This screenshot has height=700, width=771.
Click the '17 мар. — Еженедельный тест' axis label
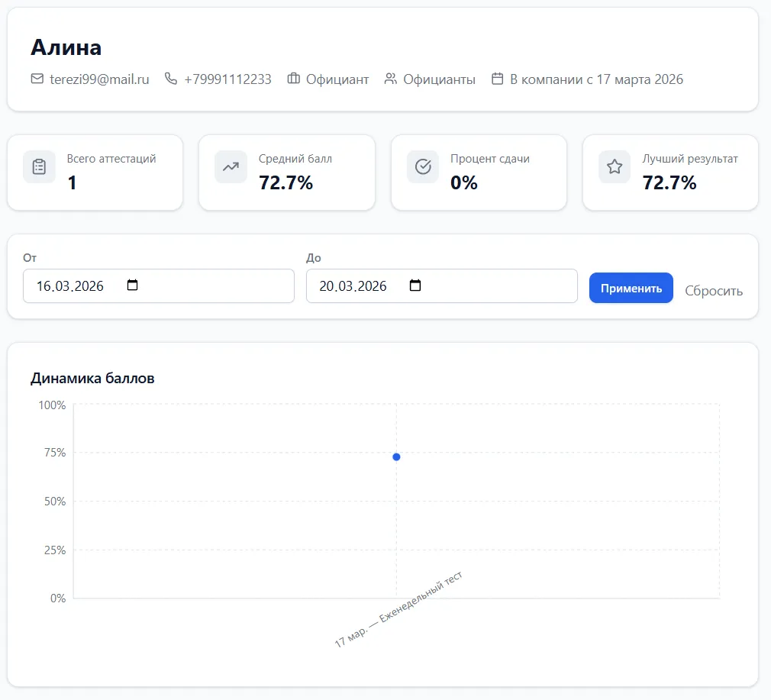tap(398, 610)
